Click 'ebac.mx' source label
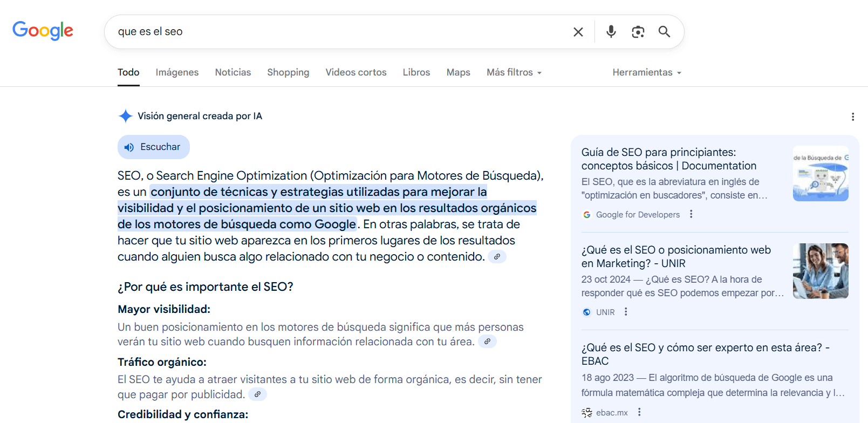Image resolution: width=868 pixels, height=423 pixels. click(x=612, y=413)
